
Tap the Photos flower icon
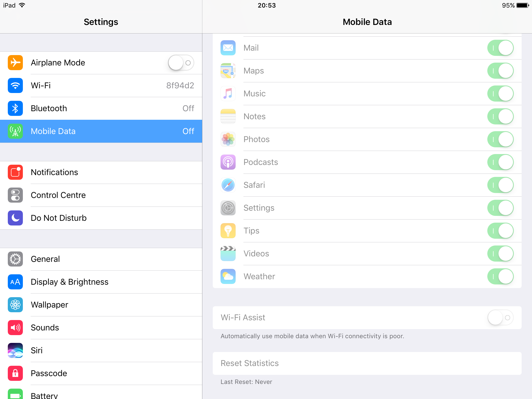228,139
